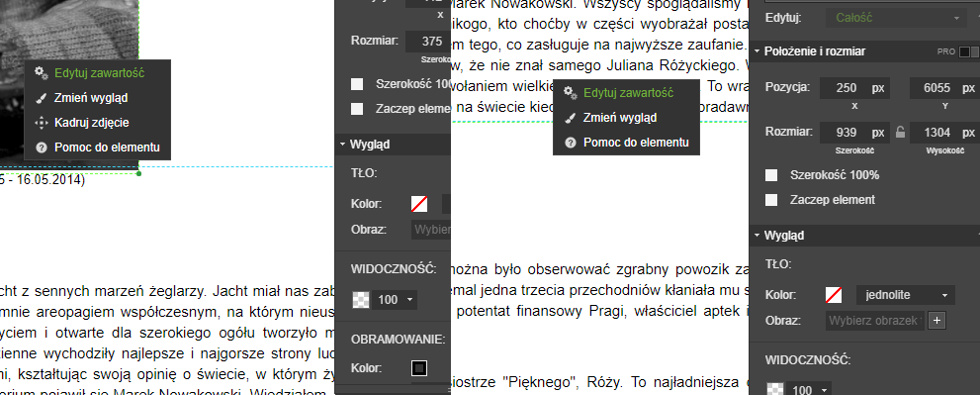The image size is (980, 395).
Task: Click plus button beside Wybierz obrazek field
Action: (936, 321)
